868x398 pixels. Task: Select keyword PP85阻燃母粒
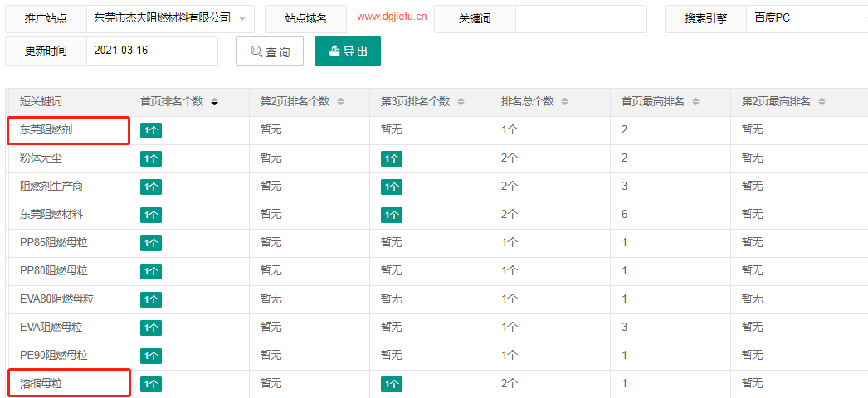[x=54, y=243]
